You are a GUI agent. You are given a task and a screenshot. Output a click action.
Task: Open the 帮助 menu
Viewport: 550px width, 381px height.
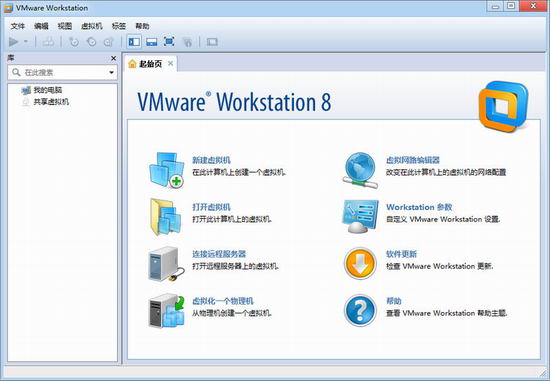point(142,26)
